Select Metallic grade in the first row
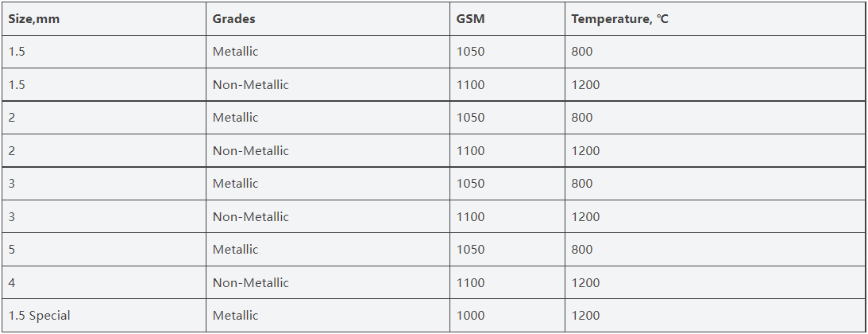 (x=328, y=52)
